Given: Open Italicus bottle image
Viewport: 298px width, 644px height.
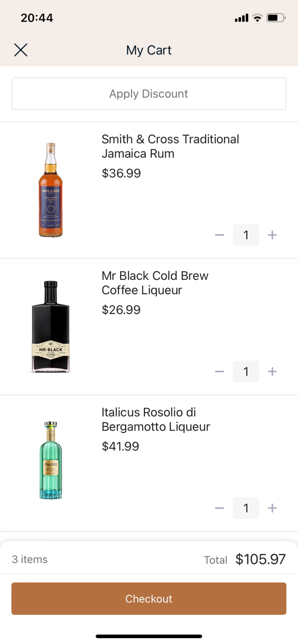Looking at the screenshot, I should (51, 463).
